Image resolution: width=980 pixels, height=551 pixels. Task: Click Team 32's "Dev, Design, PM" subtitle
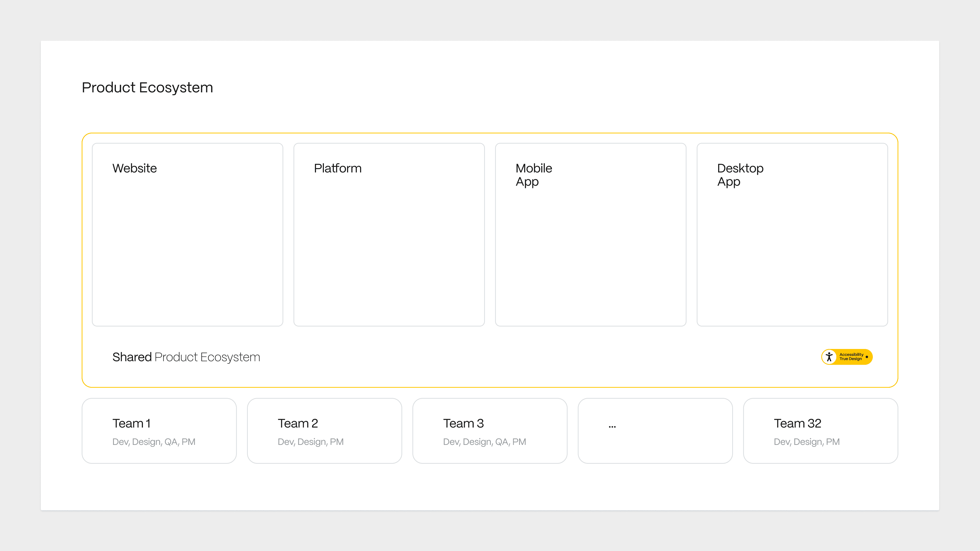click(806, 442)
